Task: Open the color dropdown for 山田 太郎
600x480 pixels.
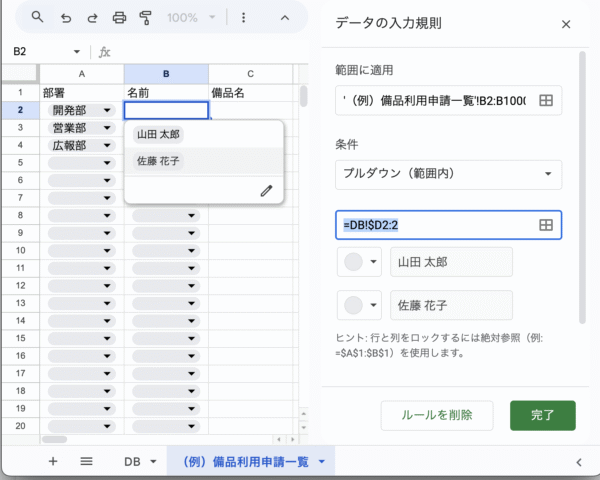Action: [x=361, y=262]
